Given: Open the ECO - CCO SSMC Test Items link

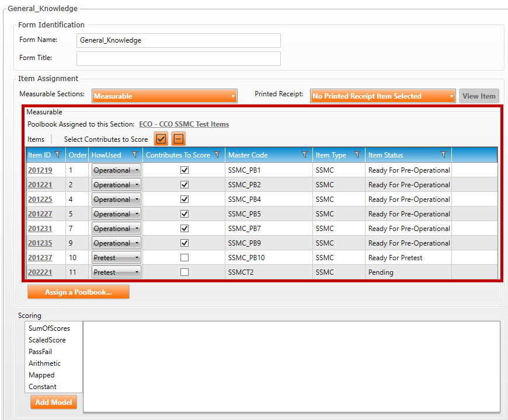Looking at the screenshot, I should (x=184, y=124).
